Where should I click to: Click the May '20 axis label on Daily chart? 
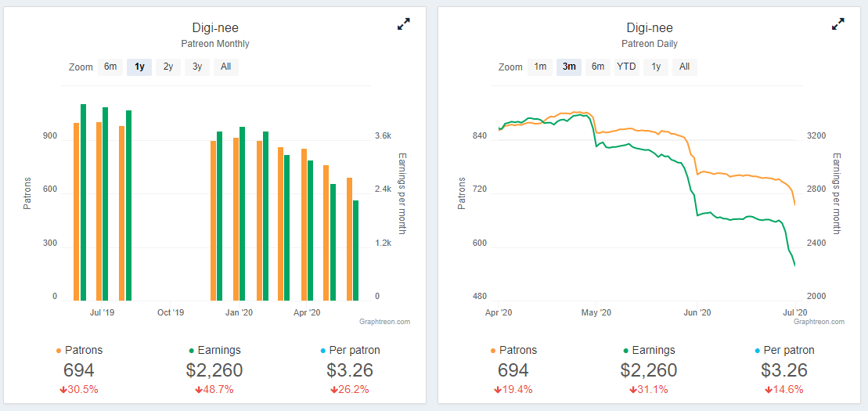click(x=596, y=313)
